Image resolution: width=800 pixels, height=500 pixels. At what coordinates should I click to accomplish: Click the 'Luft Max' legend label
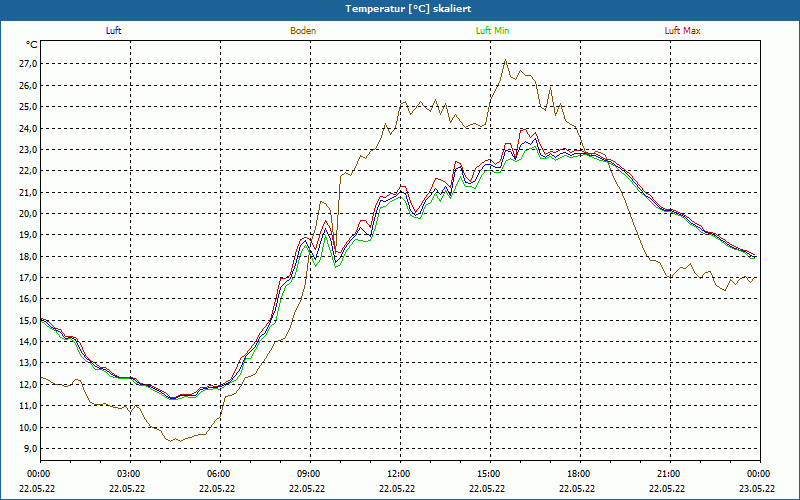[x=682, y=31]
